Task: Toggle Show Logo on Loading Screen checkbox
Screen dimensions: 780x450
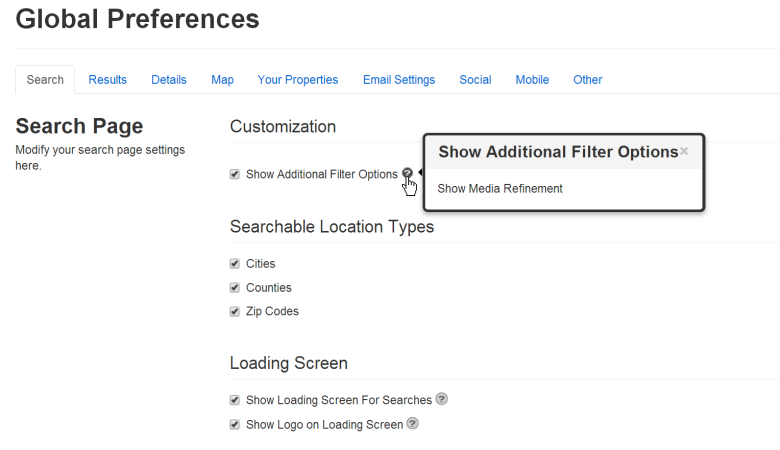Action: [x=235, y=425]
